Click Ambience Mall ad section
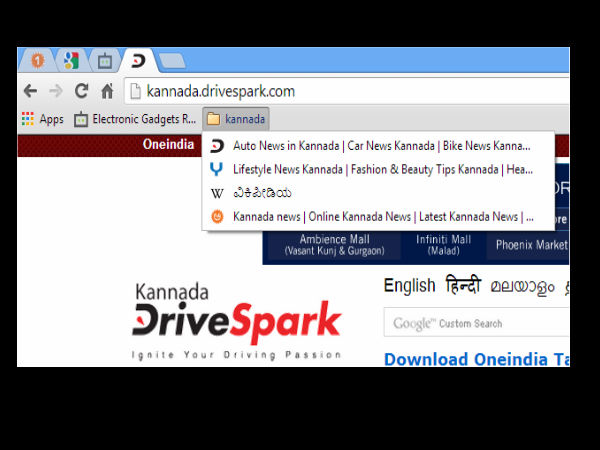The image size is (600, 450). coord(334,245)
